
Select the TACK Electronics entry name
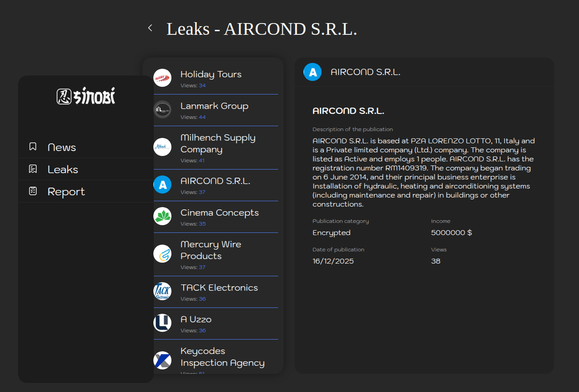coord(219,288)
